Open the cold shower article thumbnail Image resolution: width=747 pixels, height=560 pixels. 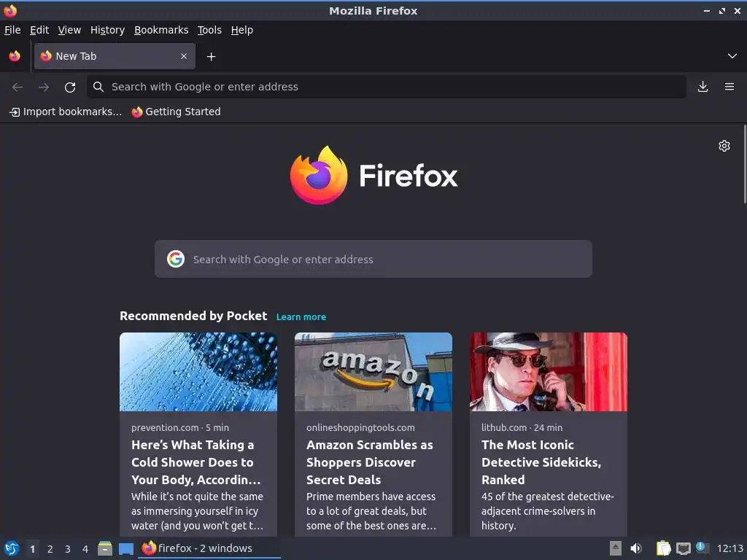198,372
